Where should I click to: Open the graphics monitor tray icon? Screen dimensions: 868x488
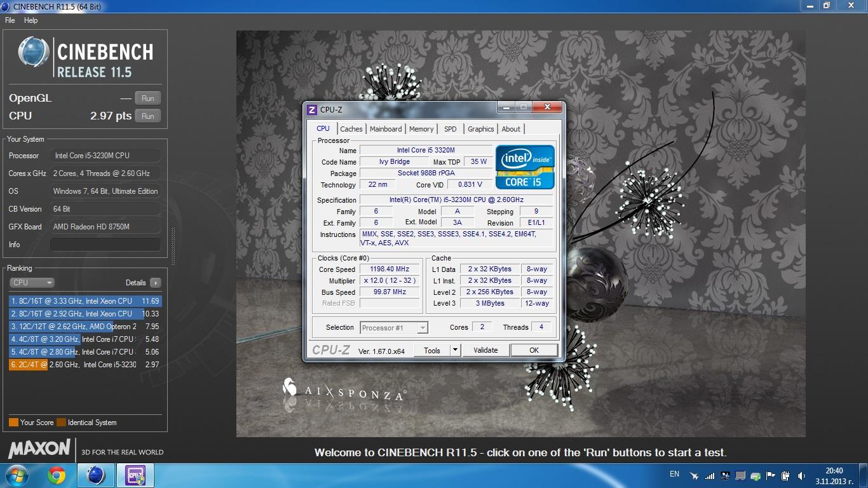(x=725, y=475)
